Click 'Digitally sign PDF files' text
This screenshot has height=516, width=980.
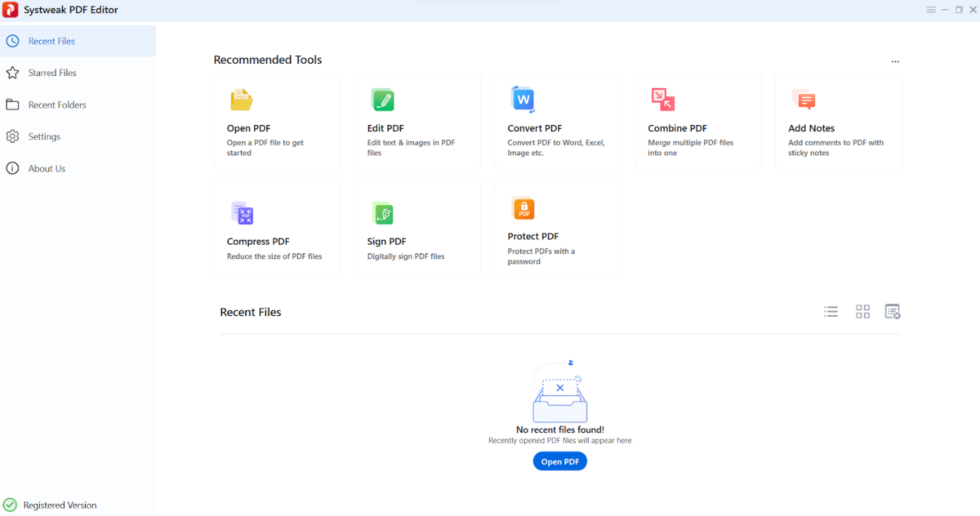[x=405, y=256]
